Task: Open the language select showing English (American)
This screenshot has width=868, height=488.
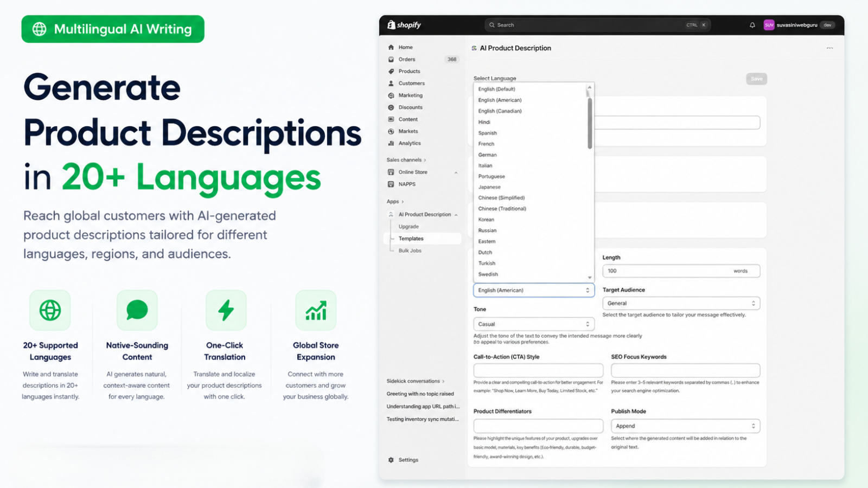Action: (534, 290)
